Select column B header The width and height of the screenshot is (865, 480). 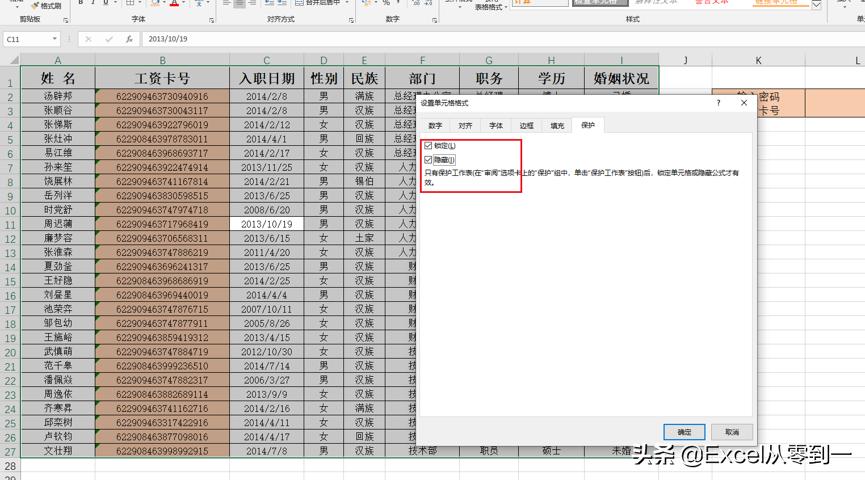tap(162, 60)
